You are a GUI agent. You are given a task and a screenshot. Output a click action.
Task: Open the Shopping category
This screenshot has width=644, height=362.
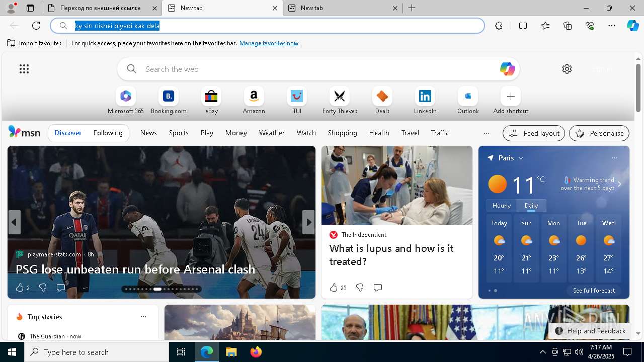tap(342, 133)
